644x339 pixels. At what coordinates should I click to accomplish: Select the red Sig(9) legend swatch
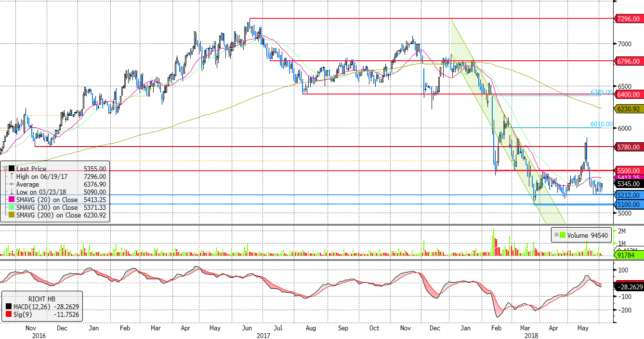[x=9, y=315]
